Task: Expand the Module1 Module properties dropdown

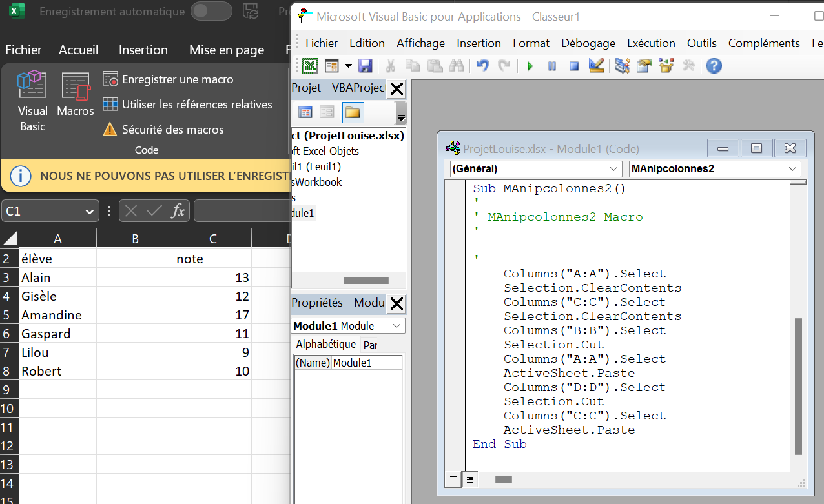Action: click(x=398, y=326)
